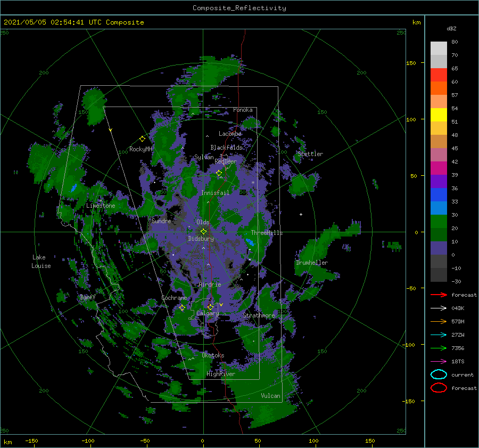Select the yellow 54 dBZ swatch
479x448 pixels.
pyautogui.click(x=439, y=115)
